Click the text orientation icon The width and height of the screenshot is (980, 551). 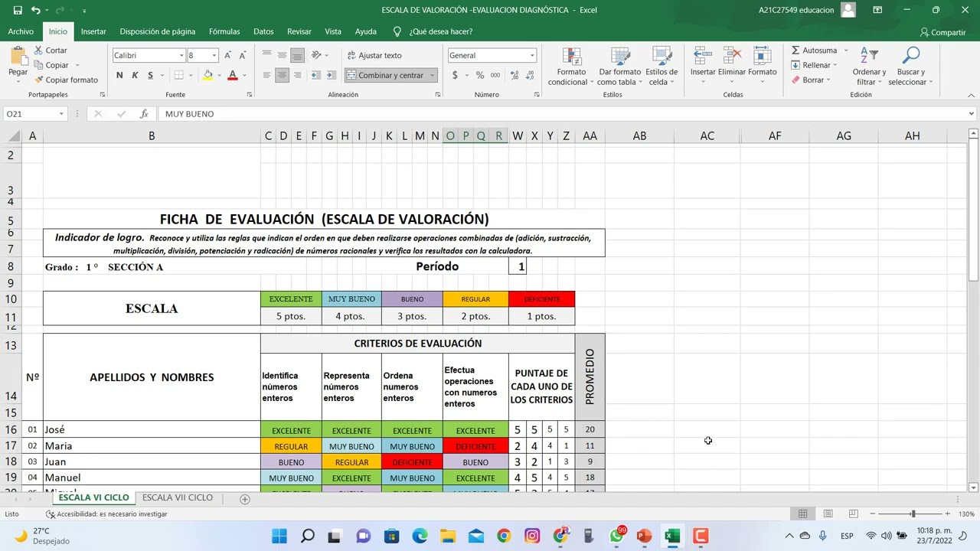coord(316,55)
